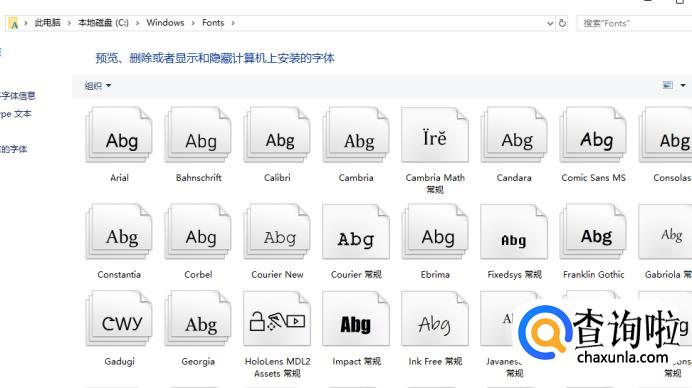The width and height of the screenshot is (692, 388).
Task: Refresh the Fonts folder view
Action: [562, 23]
